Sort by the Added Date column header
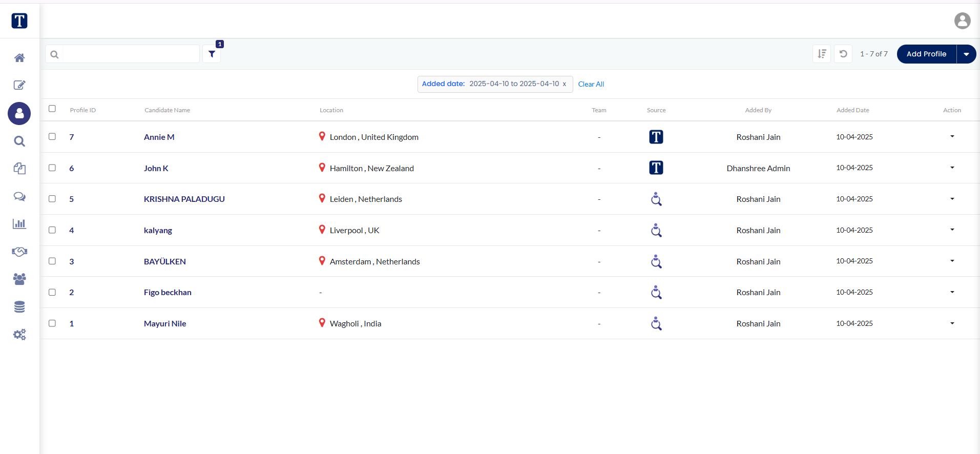The height and width of the screenshot is (454, 980). click(852, 110)
